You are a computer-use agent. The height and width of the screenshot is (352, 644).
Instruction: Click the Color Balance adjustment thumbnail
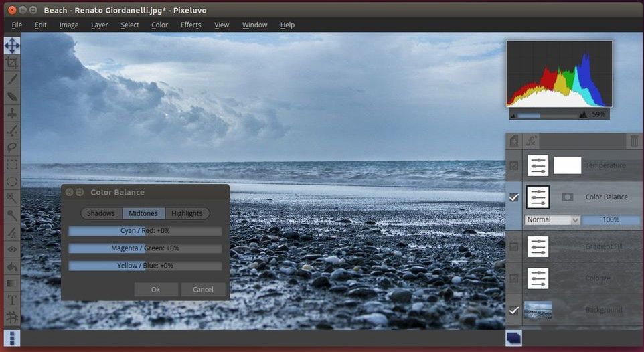click(x=538, y=197)
